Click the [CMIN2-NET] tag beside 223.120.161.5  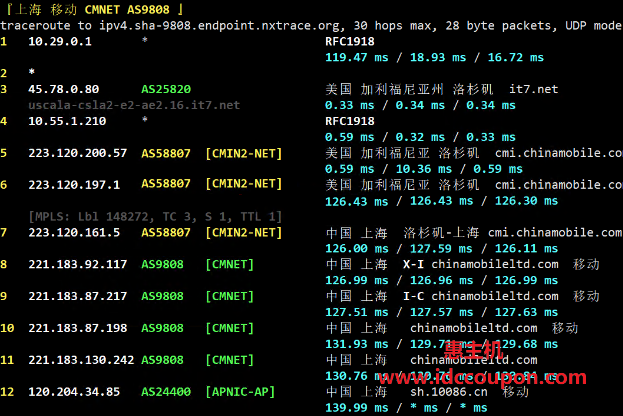[244, 233]
